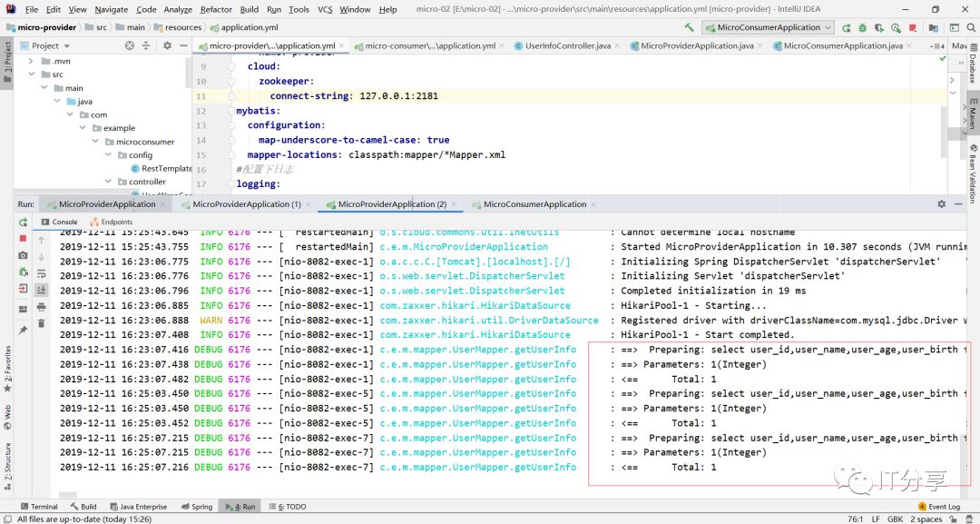Click the Exit icon in the Run sidebar
980x524 pixels.
pos(23,288)
